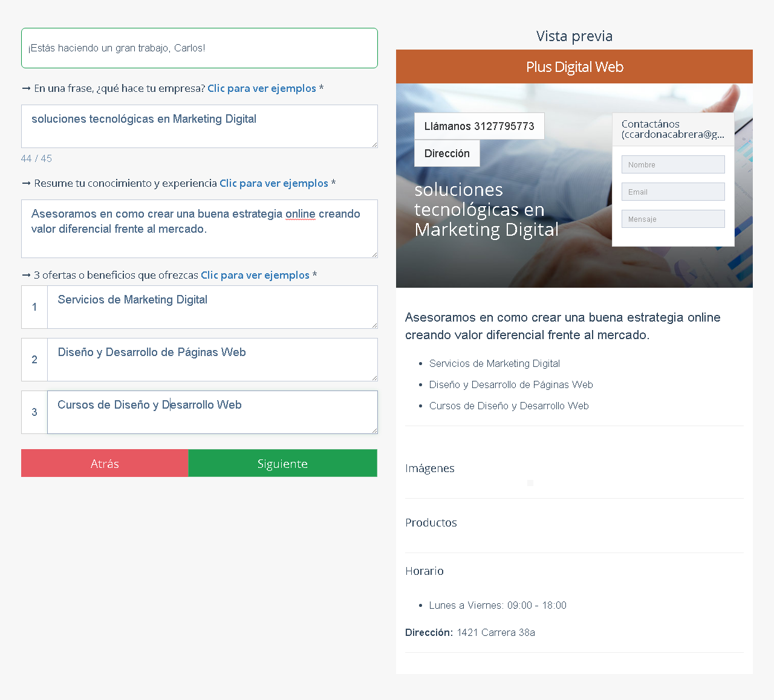
Task: Select offer 1 'Servicios de Marketing Digital'
Action: tap(212, 306)
